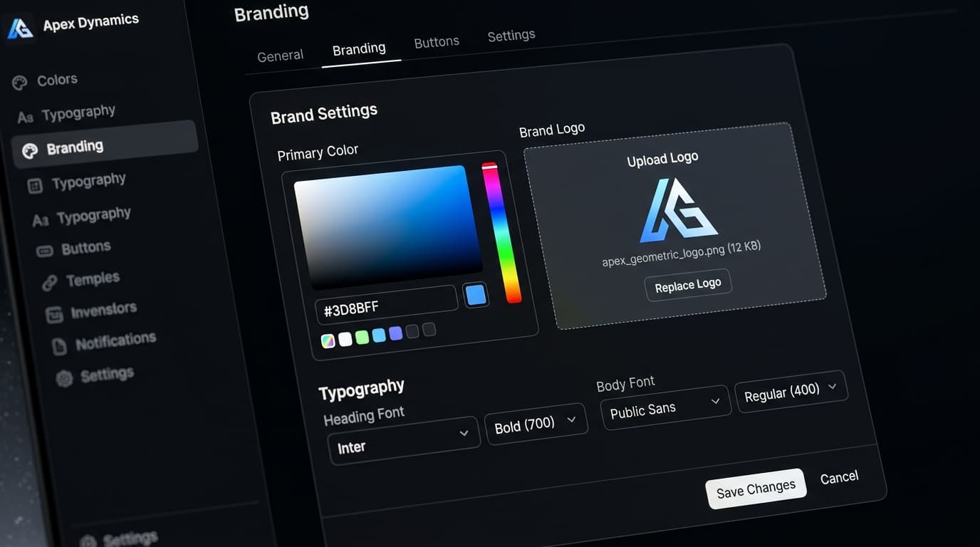Open the Body Font dropdown showing Public Sans

(666, 407)
